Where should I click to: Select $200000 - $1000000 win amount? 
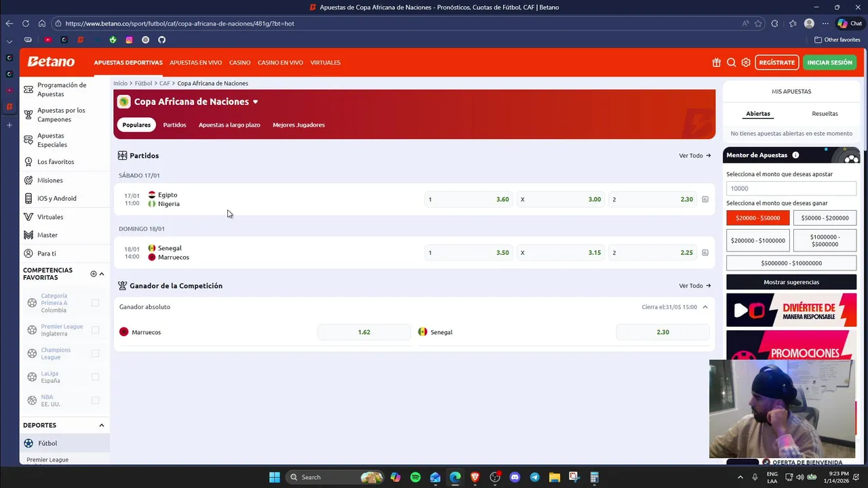click(x=757, y=241)
